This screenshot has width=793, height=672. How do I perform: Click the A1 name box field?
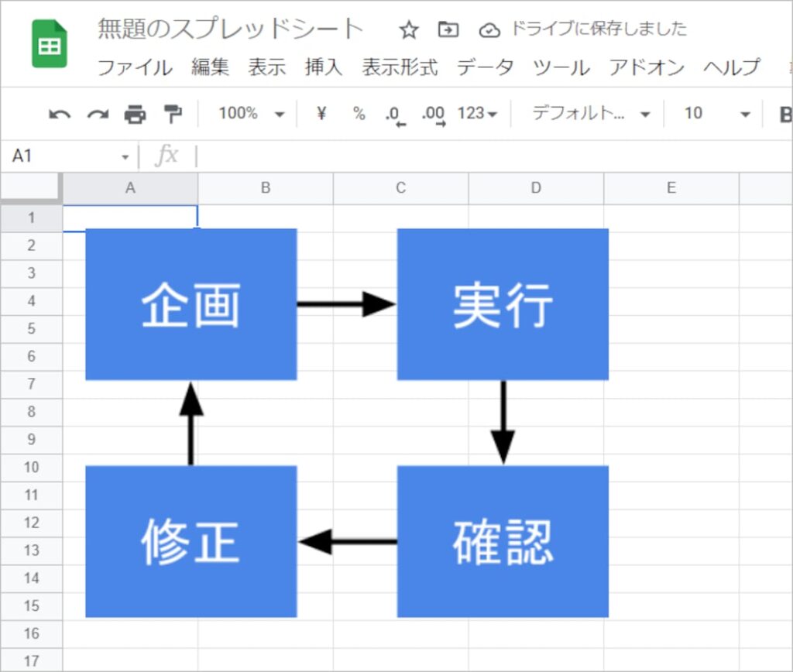pos(70,156)
